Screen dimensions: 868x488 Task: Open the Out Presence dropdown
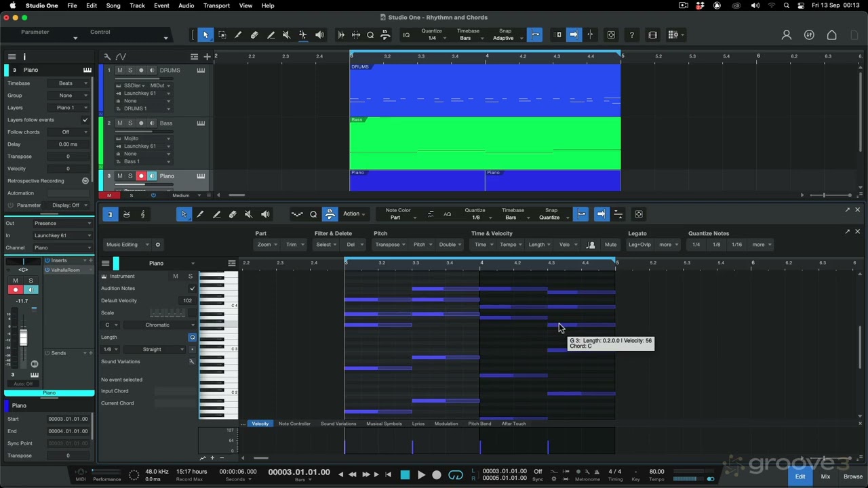[63, 224]
